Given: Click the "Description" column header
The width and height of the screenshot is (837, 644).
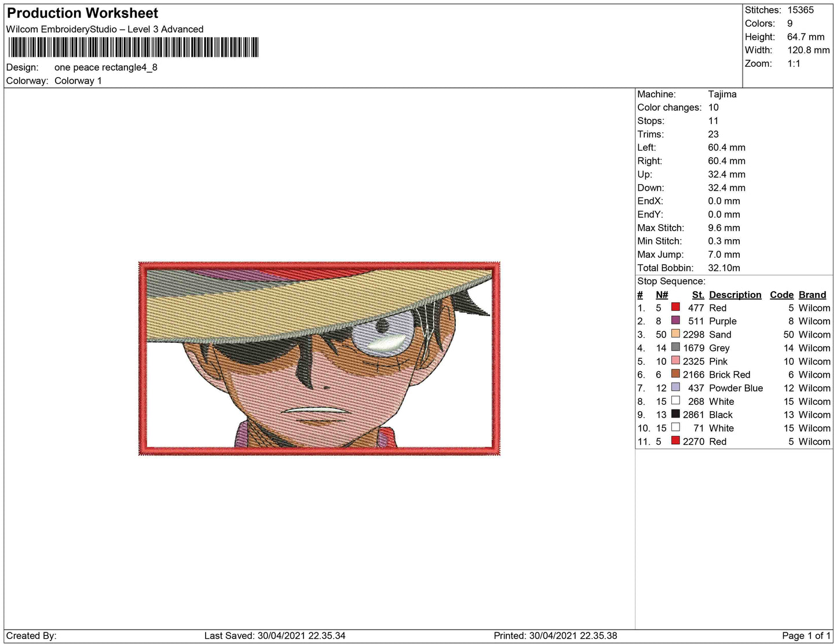Looking at the screenshot, I should pyautogui.click(x=735, y=294).
